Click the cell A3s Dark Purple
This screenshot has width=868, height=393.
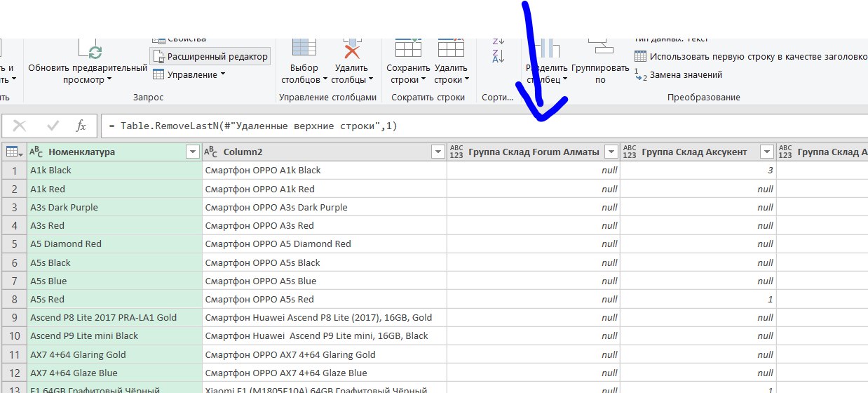114,207
